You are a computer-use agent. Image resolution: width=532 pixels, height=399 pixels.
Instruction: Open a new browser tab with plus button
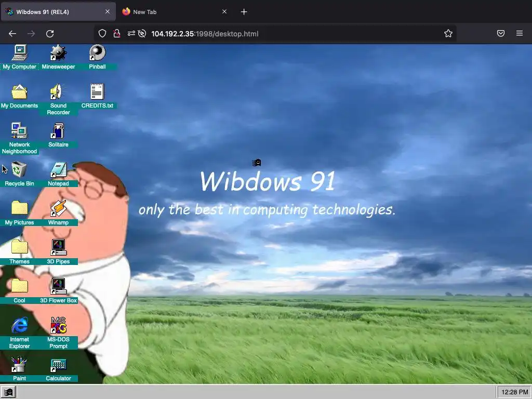(x=244, y=12)
